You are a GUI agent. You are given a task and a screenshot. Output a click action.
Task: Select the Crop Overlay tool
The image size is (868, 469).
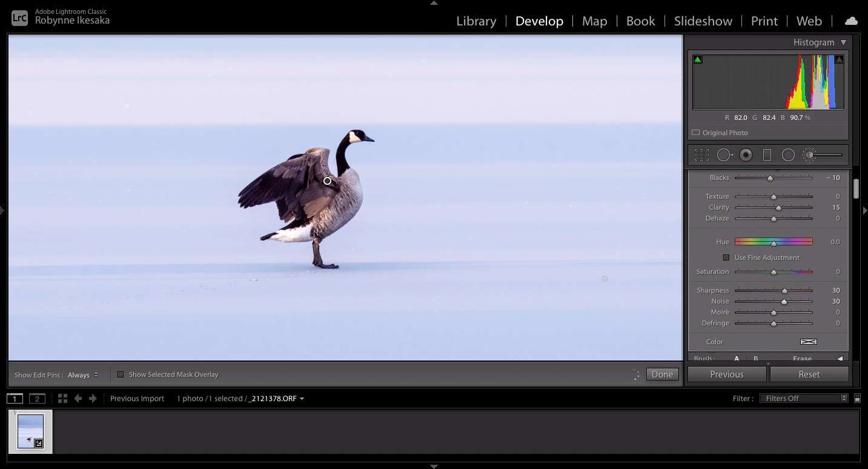pyautogui.click(x=701, y=155)
